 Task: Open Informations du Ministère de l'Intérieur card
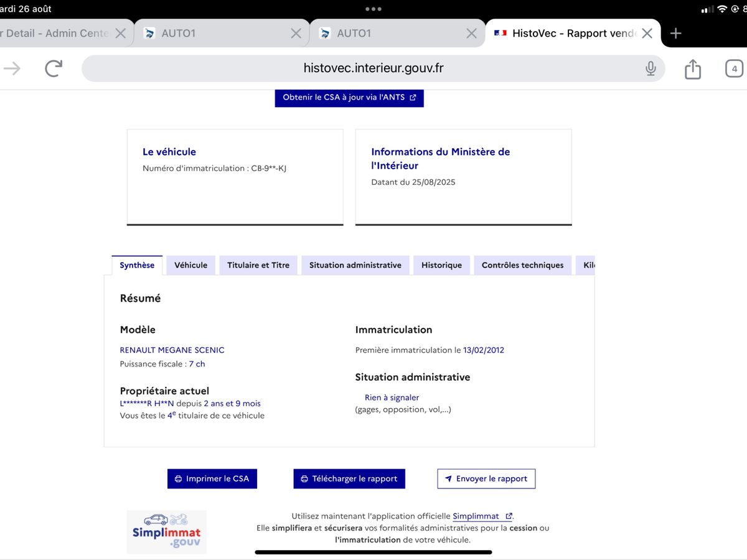(x=464, y=177)
